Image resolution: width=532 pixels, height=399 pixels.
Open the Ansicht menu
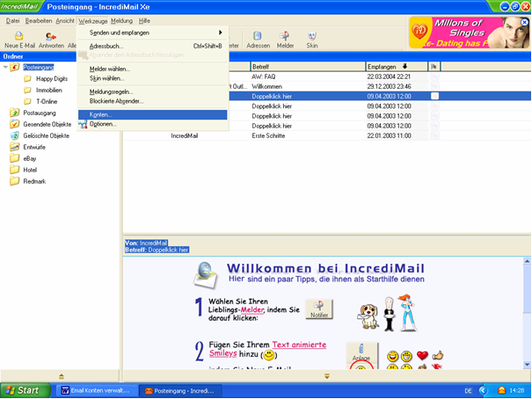point(65,21)
